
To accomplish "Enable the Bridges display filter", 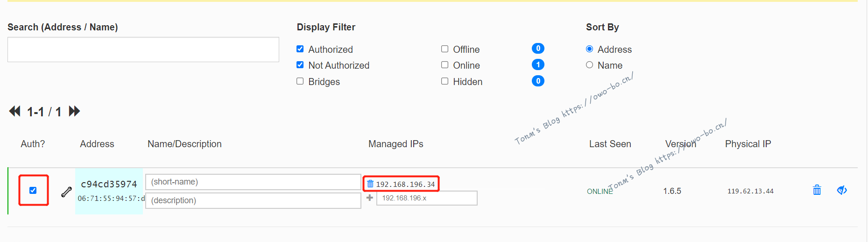I will (300, 81).
